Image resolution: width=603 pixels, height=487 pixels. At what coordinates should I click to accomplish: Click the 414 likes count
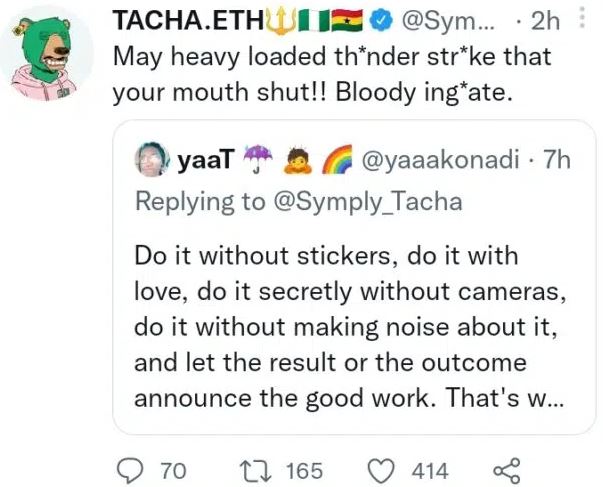(x=430, y=470)
